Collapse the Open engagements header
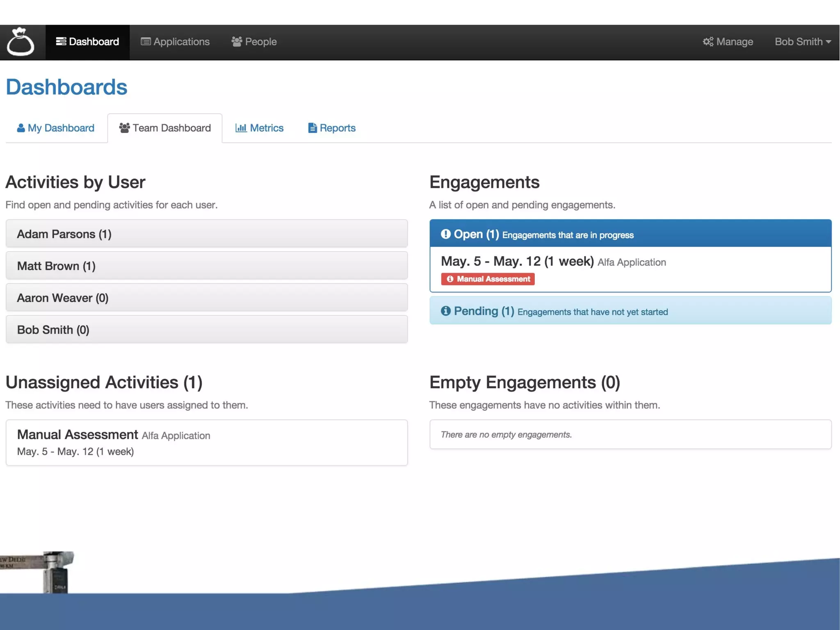Image resolution: width=840 pixels, height=630 pixels. (476, 234)
